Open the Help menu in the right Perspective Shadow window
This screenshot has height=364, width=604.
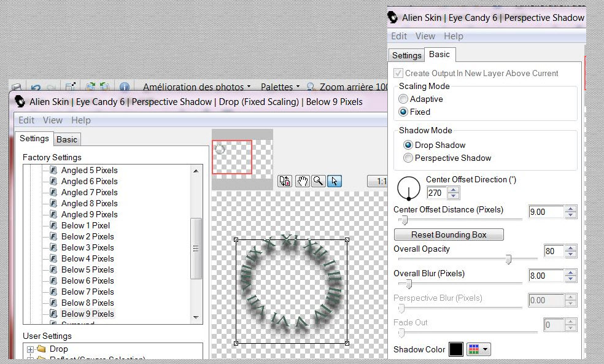click(454, 36)
